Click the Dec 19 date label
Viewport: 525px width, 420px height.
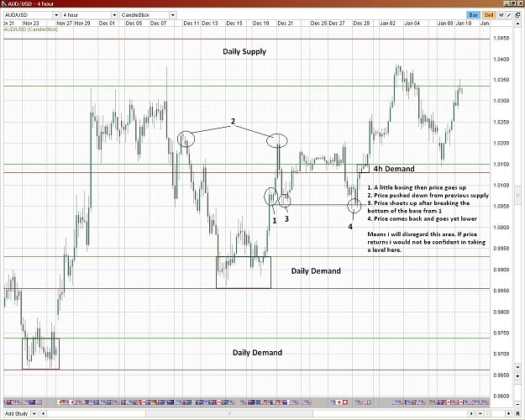(x=261, y=24)
